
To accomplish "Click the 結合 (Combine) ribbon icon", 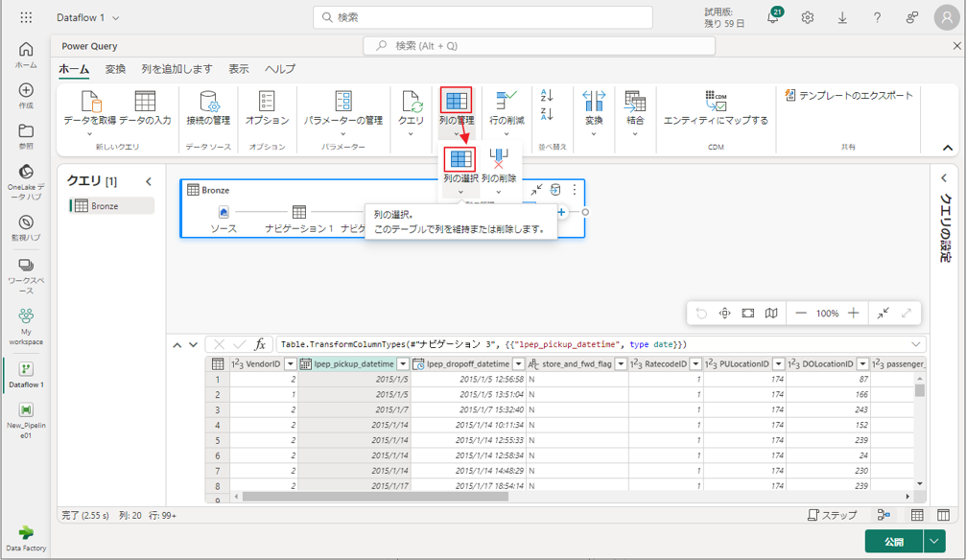I will [635, 102].
